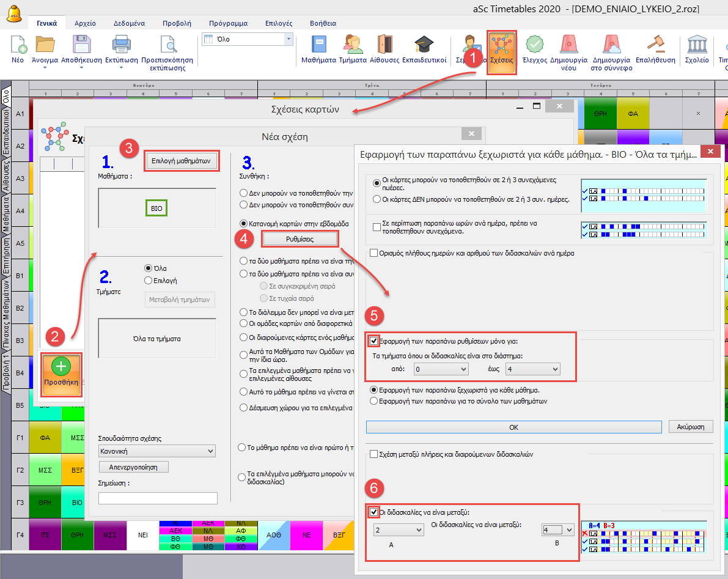Expand the A value dropdown showing 2

[x=399, y=529]
